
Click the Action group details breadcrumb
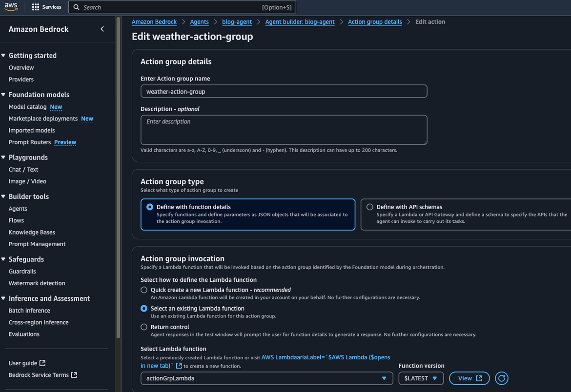(375, 22)
